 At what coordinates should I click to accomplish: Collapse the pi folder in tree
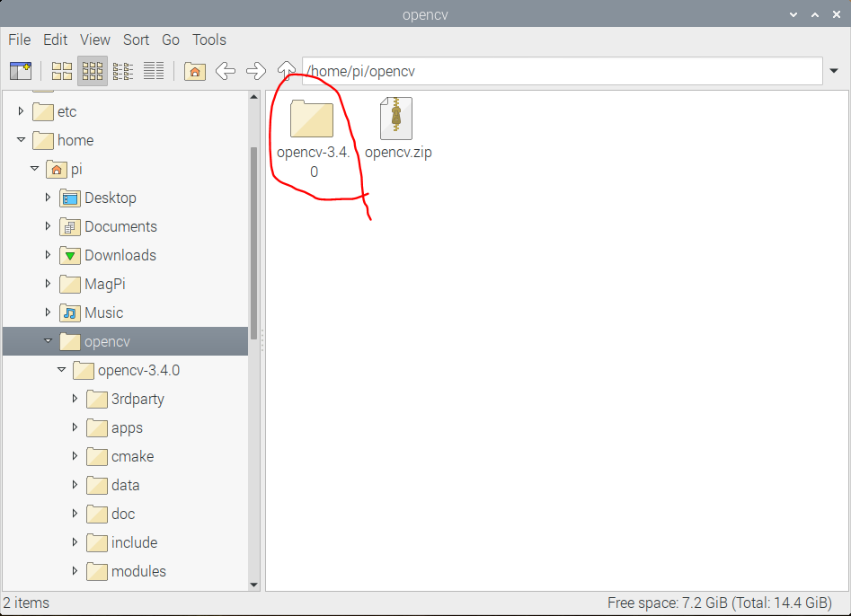[34, 169]
